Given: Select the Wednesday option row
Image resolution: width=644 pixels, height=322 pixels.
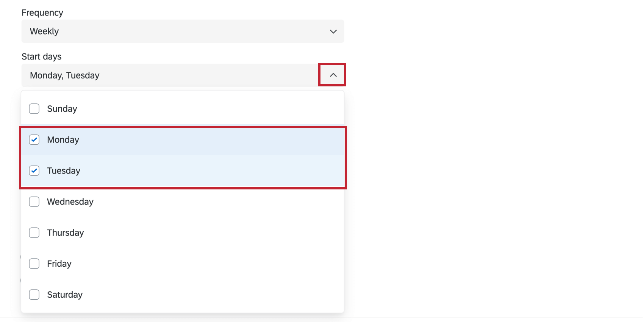Looking at the screenshot, I should coord(152,202).
